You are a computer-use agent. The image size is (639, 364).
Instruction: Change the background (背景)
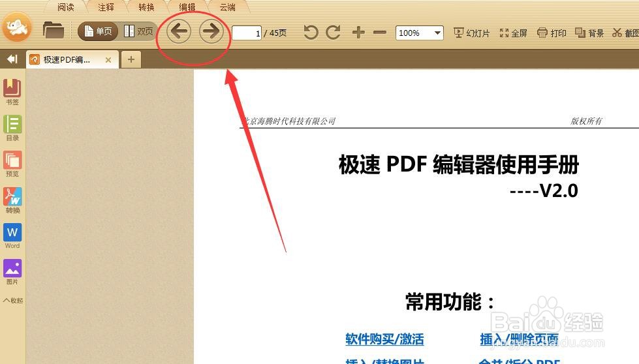coord(589,33)
